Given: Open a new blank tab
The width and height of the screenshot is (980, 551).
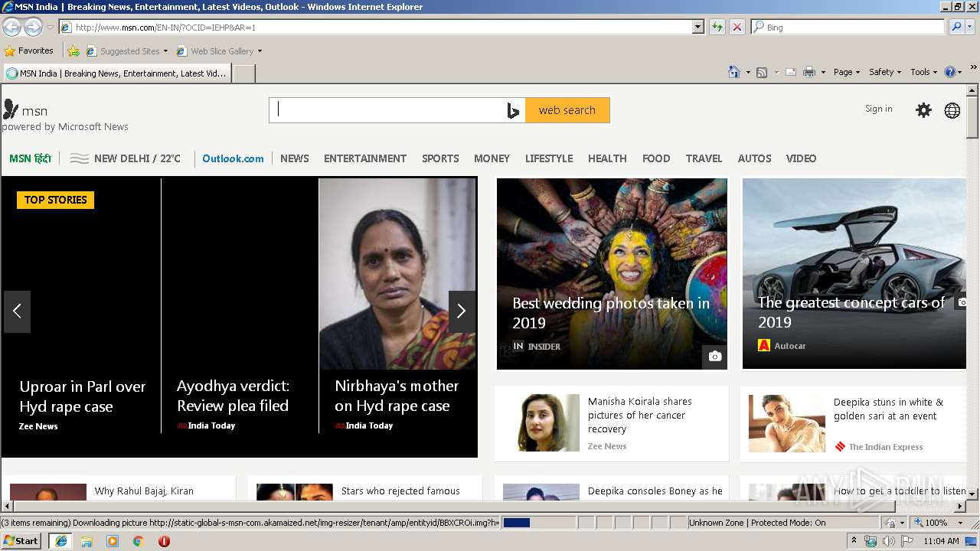Looking at the screenshot, I should (243, 73).
